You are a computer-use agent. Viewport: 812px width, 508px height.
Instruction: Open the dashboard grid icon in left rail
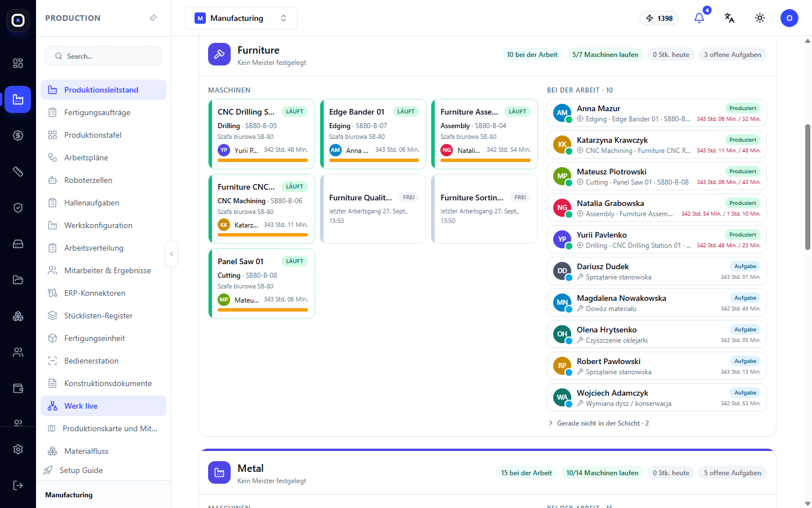click(18, 63)
